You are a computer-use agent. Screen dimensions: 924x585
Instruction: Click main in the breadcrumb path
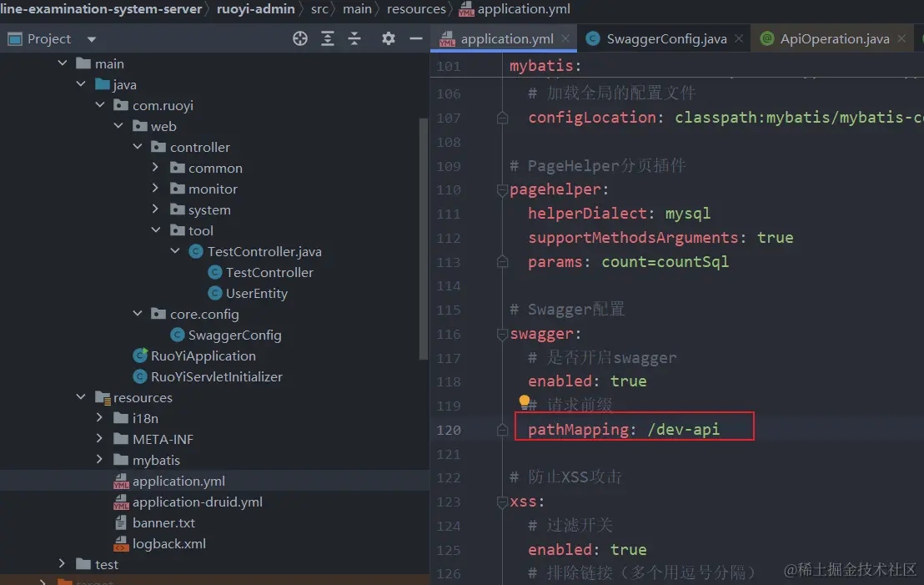click(357, 9)
